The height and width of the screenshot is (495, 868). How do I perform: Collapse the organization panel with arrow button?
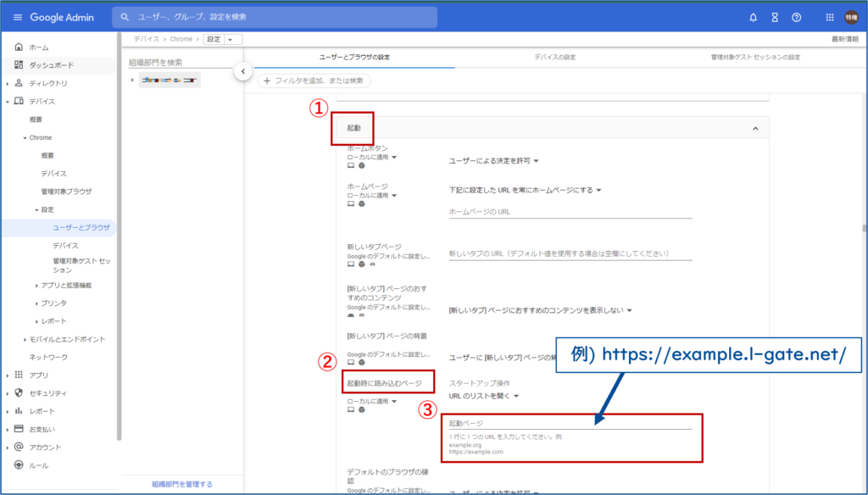[x=243, y=71]
